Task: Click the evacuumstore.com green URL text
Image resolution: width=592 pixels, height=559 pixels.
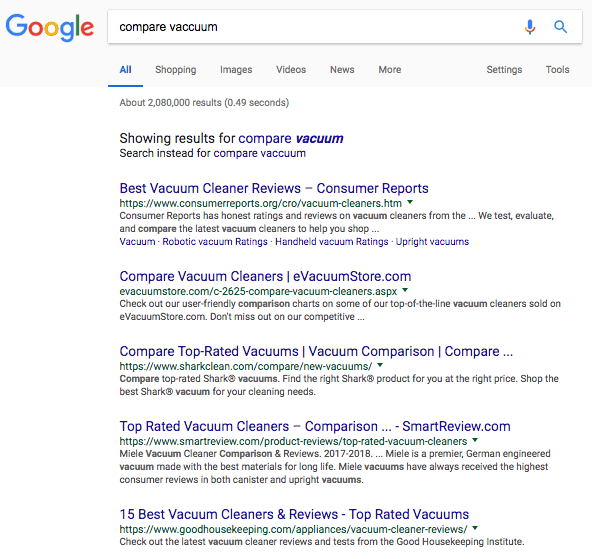Action: click(x=258, y=291)
